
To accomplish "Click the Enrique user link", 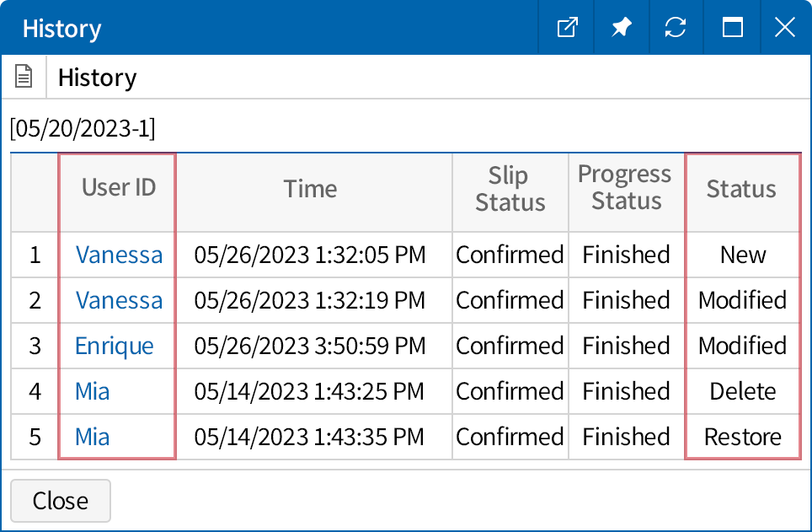I will (x=115, y=346).
